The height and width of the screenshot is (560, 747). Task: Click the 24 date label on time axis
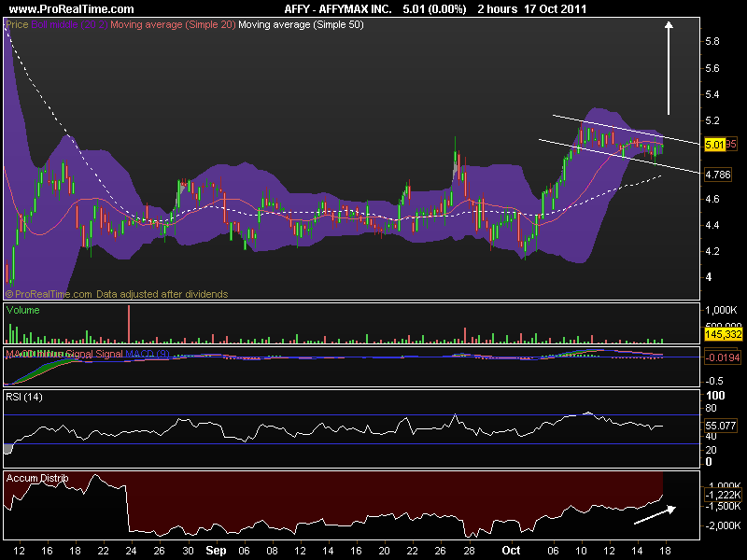coord(131,551)
